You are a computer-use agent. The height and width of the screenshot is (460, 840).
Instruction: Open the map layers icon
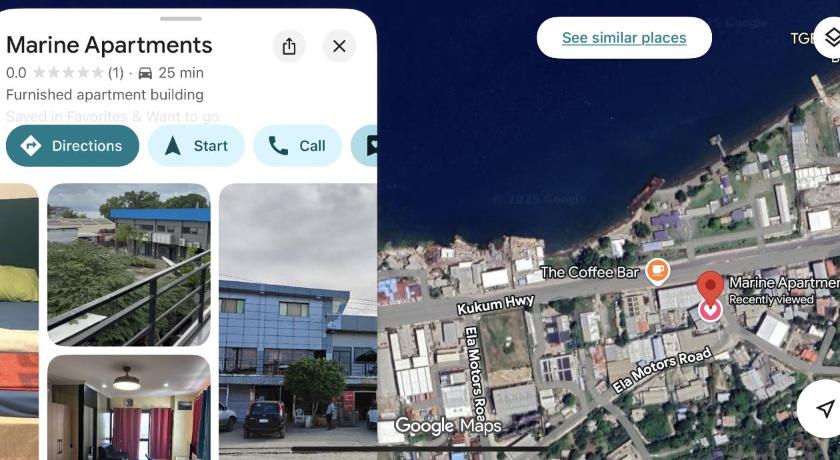pyautogui.click(x=829, y=37)
